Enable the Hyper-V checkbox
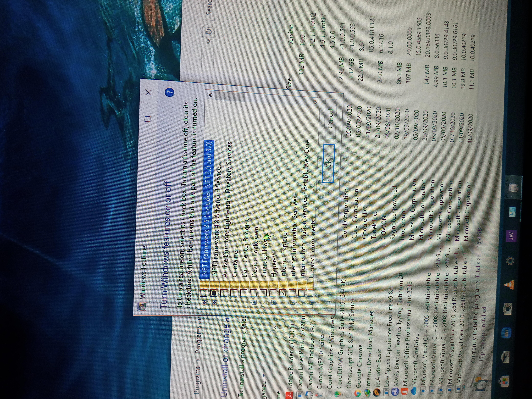Screen dimensions: 532x399 pos(273,293)
